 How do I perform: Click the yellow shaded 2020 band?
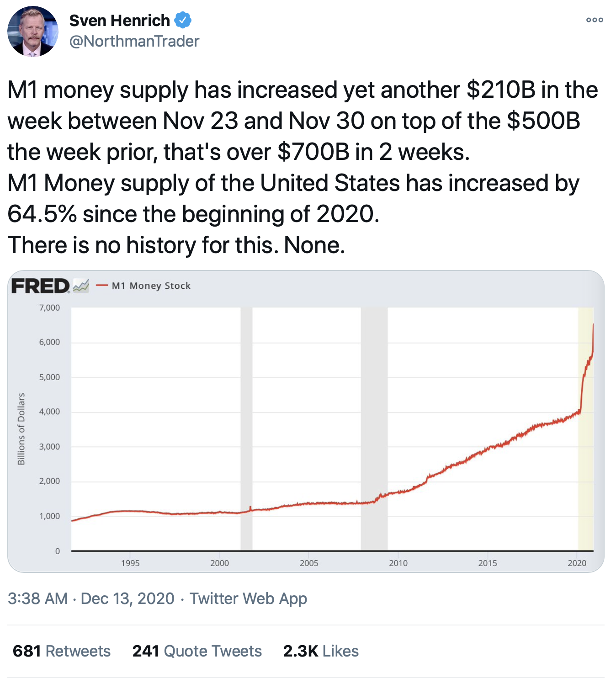585,457
